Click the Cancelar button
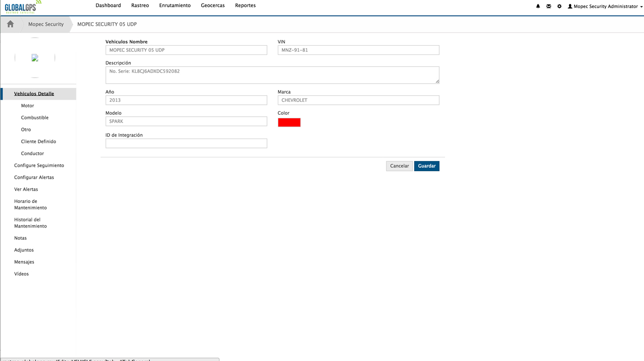Screen dimensions: 644x361 (x=399, y=166)
